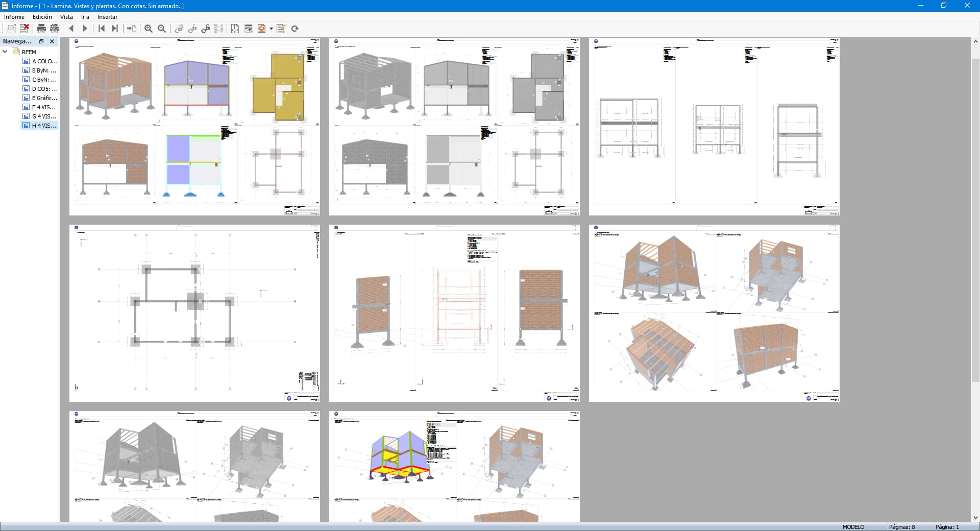Viewport: 980px width, 531px height.
Task: Click 'Páginas: 8' in the status bar
Action: click(x=902, y=527)
